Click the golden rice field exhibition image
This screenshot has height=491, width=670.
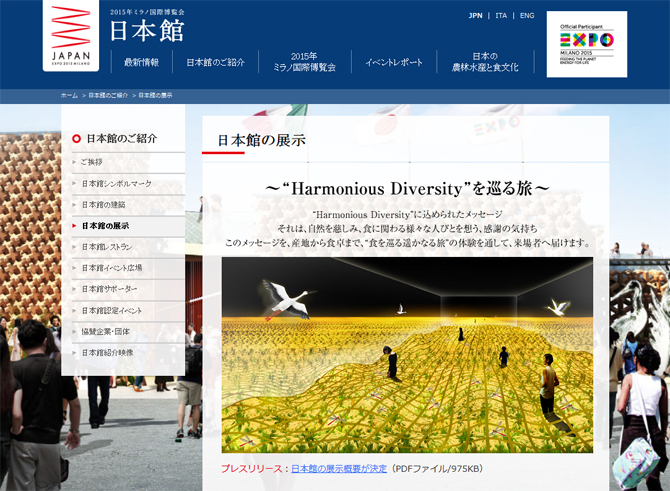[x=407, y=355]
